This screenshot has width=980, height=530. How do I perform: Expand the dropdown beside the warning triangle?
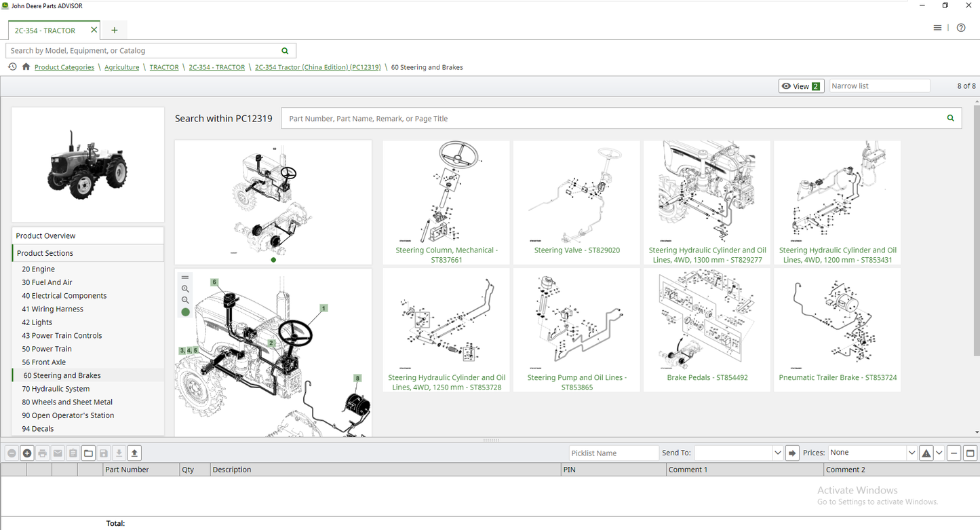[939, 453]
